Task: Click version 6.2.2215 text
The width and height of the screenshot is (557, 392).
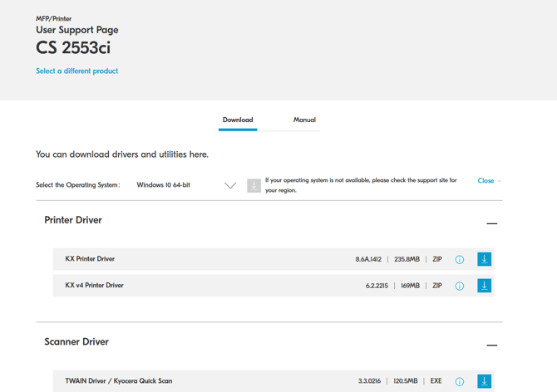Action: point(377,286)
